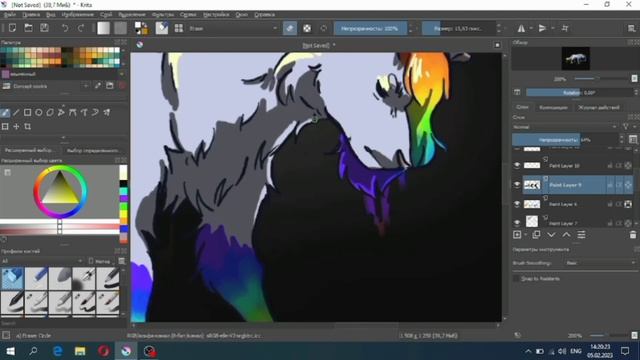Screen dimensions: 640x360
Task: Toggle vertical mirror tool
Action: [542, 28]
